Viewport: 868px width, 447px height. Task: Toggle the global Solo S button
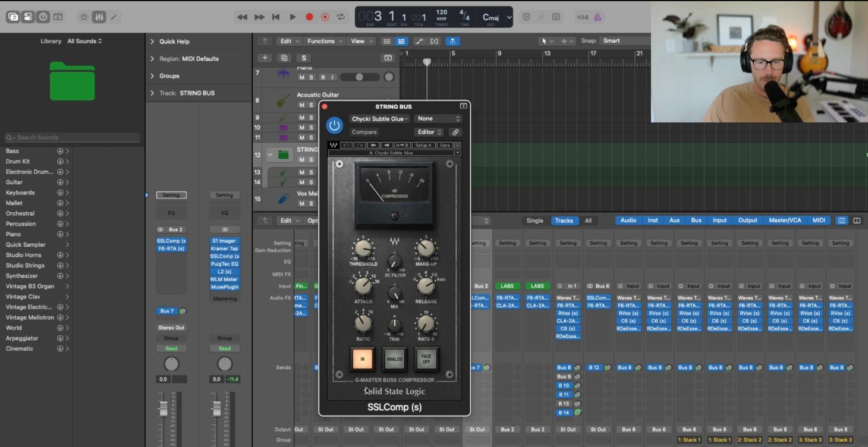click(304, 58)
